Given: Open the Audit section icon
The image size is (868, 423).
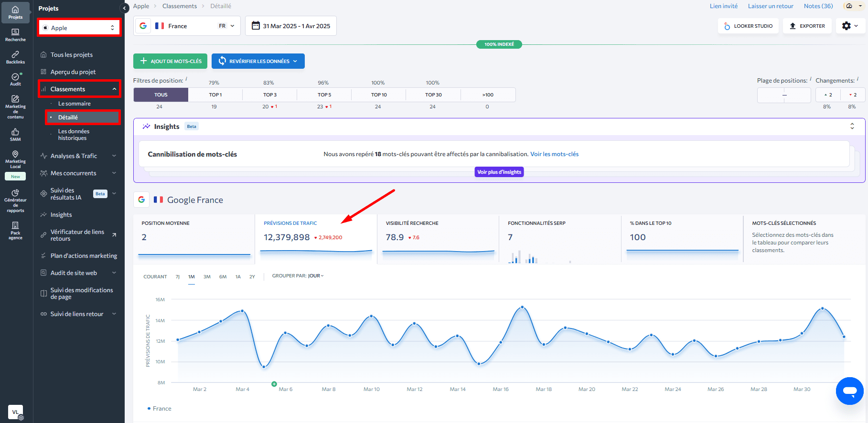Looking at the screenshot, I should tap(15, 79).
